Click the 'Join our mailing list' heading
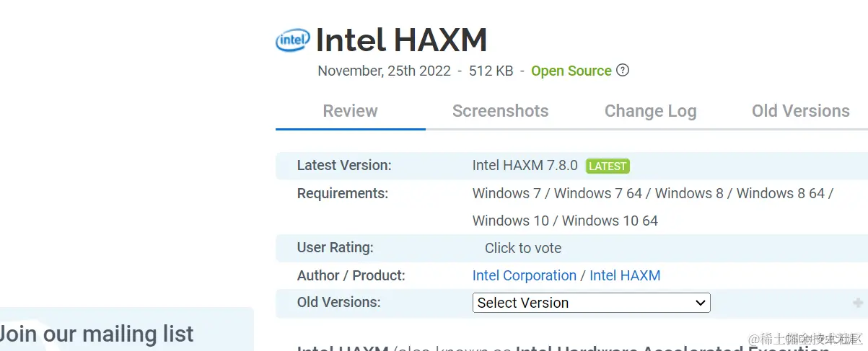This screenshot has height=351, width=868. coord(97,334)
